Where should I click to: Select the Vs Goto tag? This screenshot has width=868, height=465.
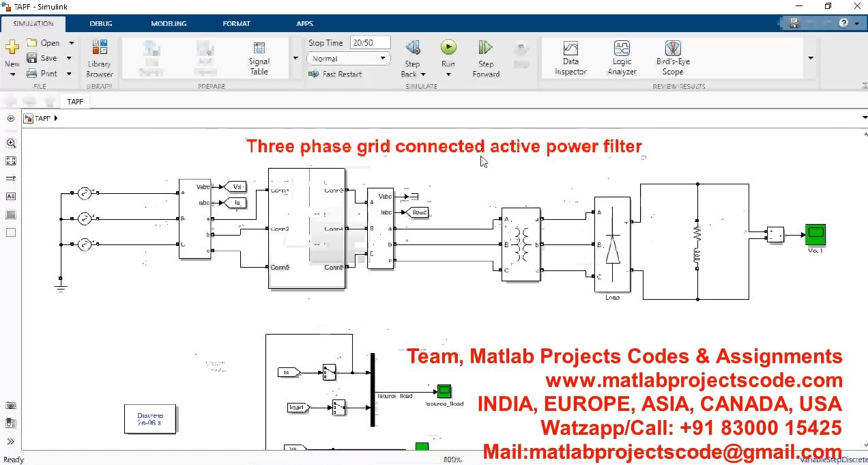coord(236,186)
